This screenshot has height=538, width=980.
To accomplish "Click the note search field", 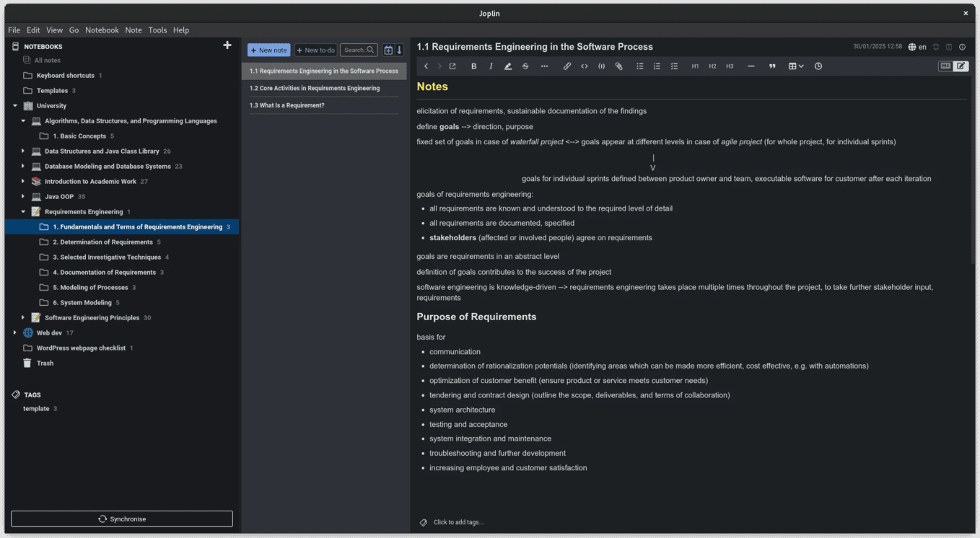I will pos(359,50).
